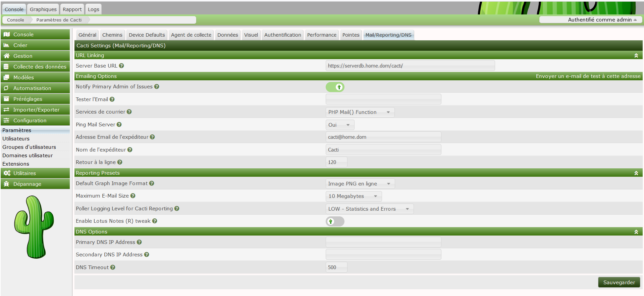Collapse the URL Linking section
This screenshot has width=644, height=296.
636,56
